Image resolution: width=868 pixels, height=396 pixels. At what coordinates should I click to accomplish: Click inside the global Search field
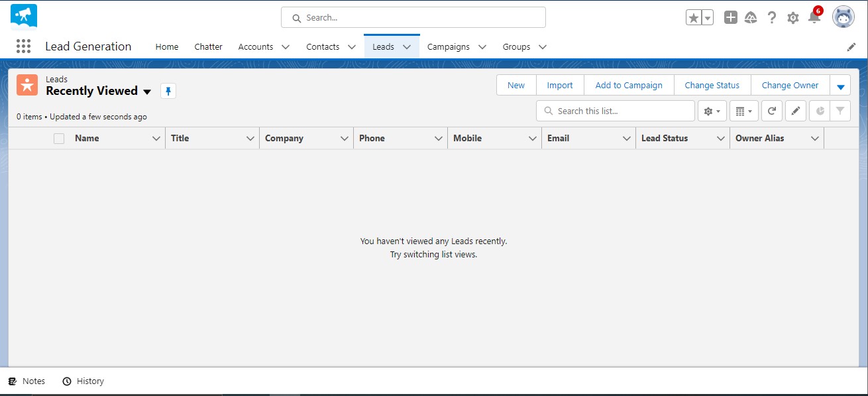coord(413,17)
